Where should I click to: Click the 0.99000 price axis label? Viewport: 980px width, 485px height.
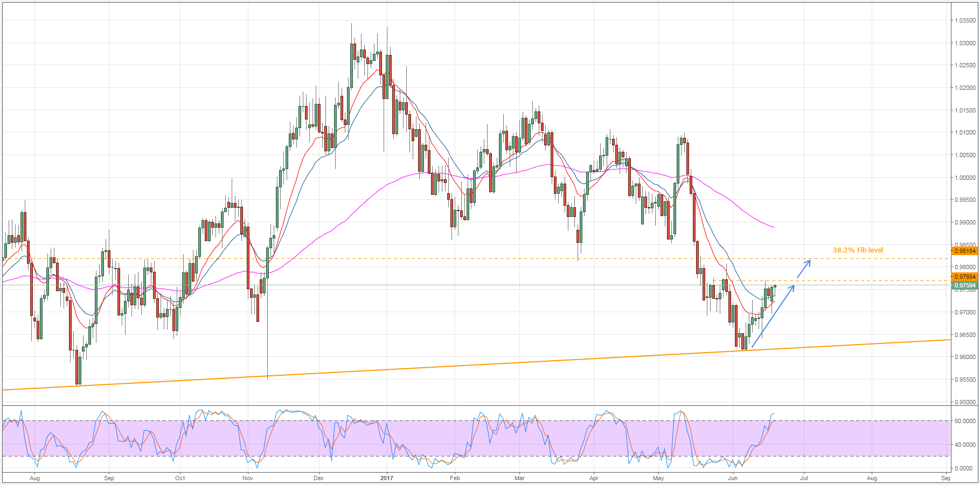point(965,222)
